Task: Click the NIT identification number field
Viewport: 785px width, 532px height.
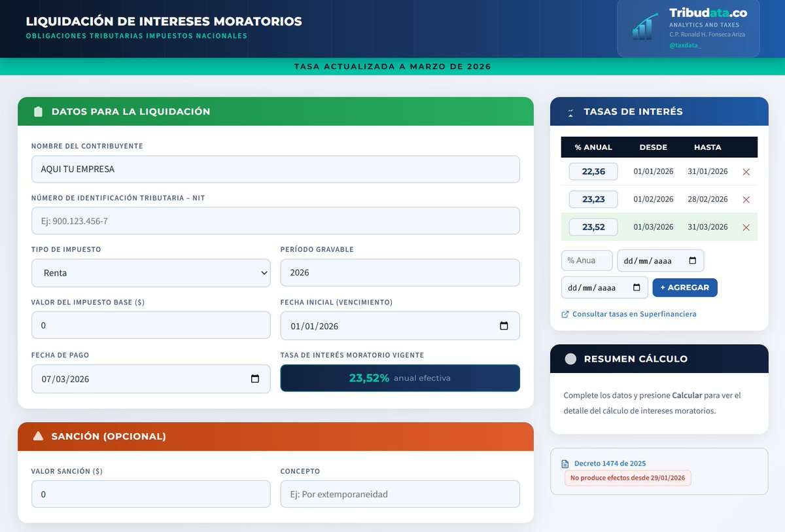Action: point(275,221)
